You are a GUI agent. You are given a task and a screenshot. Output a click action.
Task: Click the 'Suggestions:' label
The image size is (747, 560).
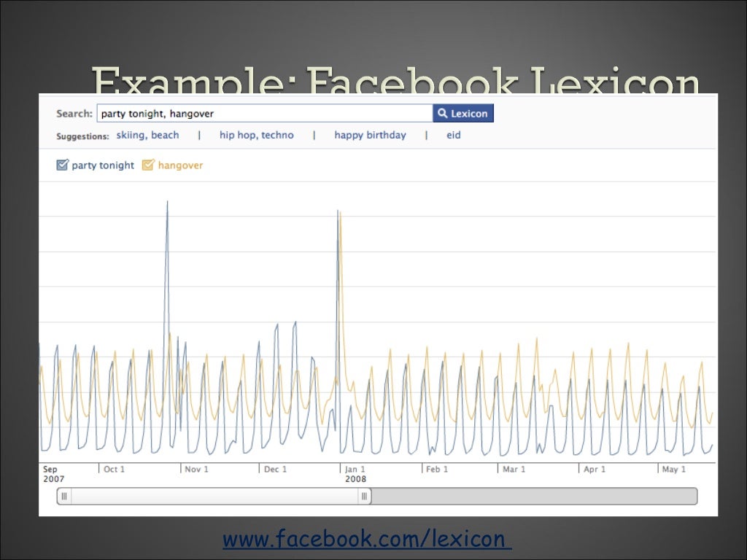[x=82, y=136]
